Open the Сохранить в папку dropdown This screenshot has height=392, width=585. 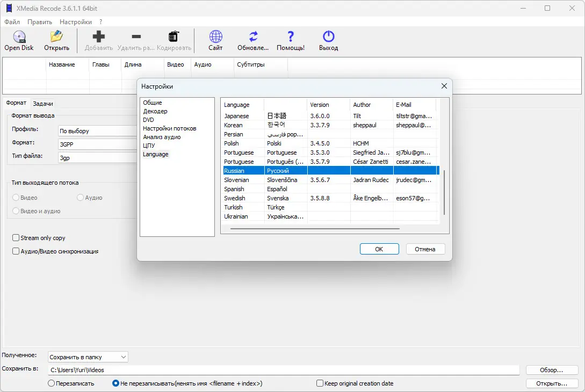pyautogui.click(x=88, y=357)
